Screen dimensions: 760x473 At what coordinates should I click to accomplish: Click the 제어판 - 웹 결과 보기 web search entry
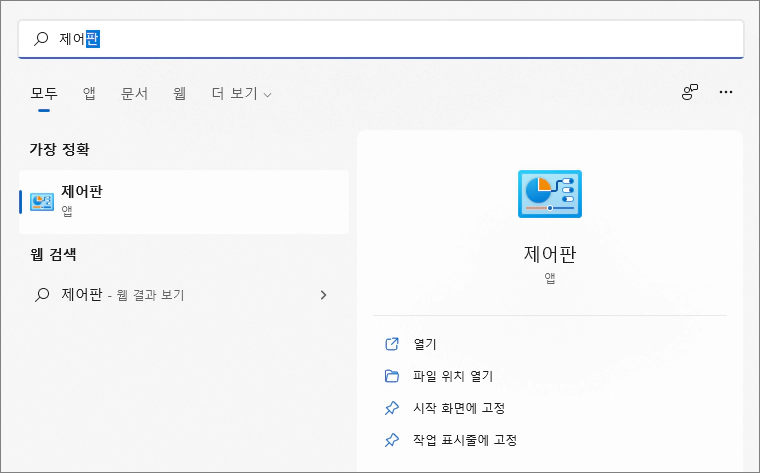[x=184, y=295]
